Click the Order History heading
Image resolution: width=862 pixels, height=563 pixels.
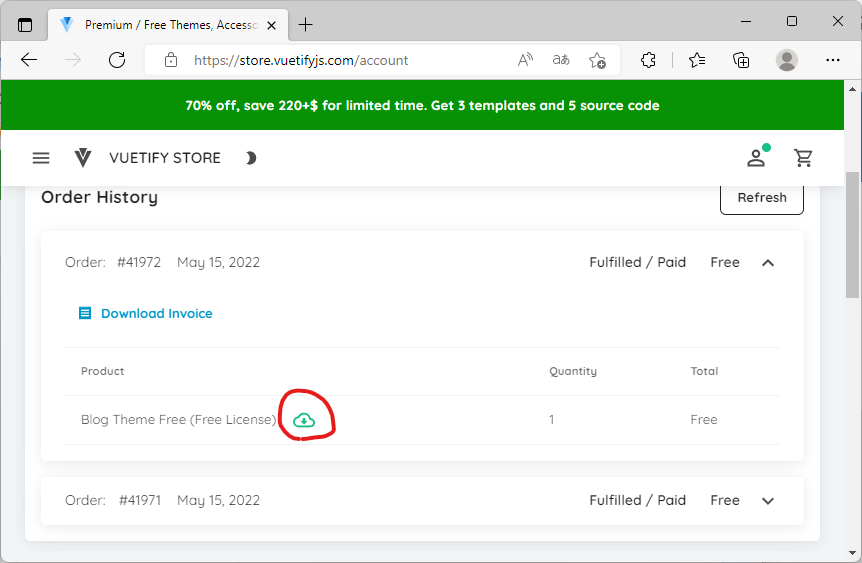tap(100, 197)
